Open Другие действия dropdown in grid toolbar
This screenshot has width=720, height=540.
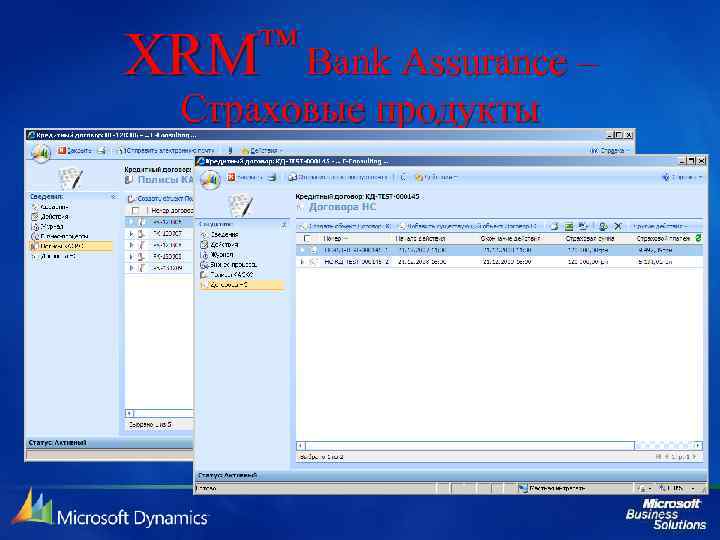click(x=660, y=226)
